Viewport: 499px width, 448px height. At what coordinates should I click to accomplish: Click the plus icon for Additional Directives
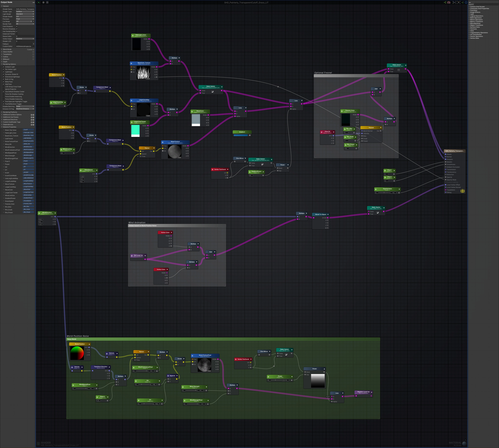coord(31,120)
